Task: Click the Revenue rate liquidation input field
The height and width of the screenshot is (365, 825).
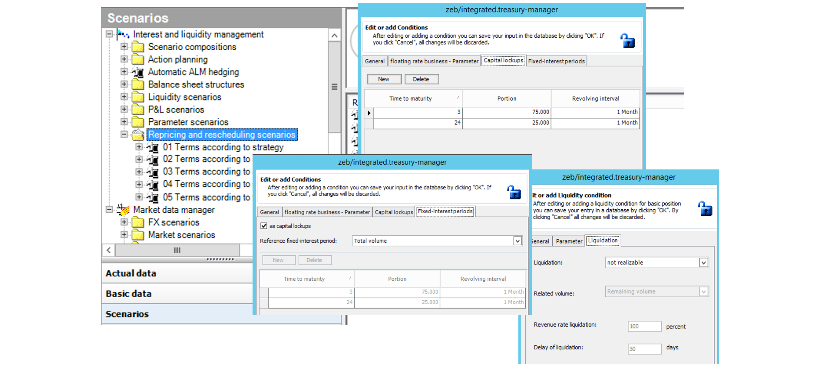Action: 645,327
